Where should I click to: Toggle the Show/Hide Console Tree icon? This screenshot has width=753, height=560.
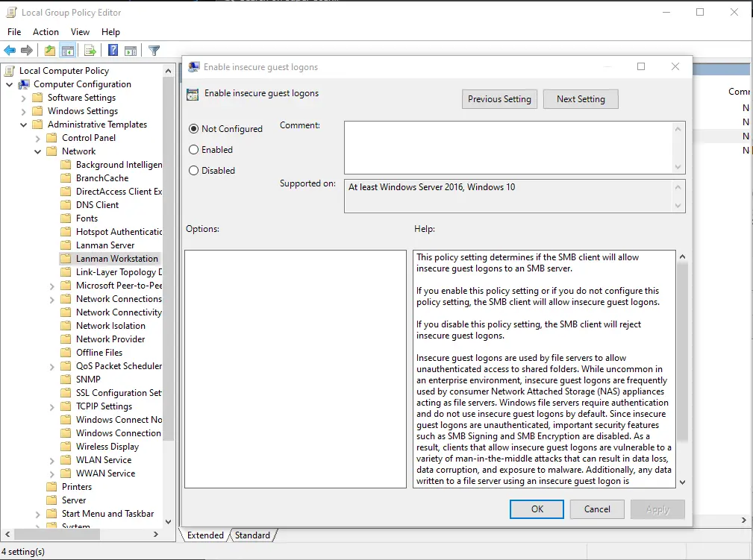coord(68,50)
